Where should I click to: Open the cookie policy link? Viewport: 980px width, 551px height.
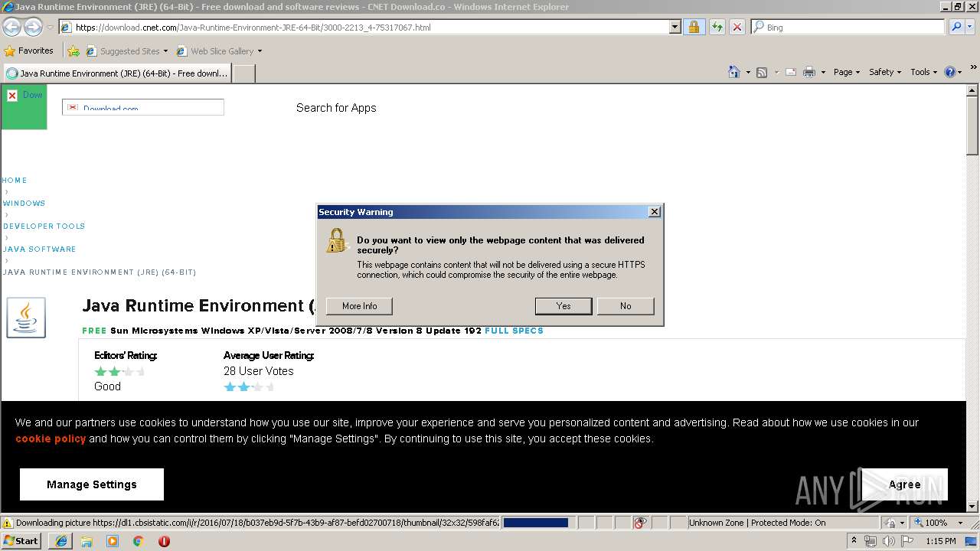tap(51, 439)
